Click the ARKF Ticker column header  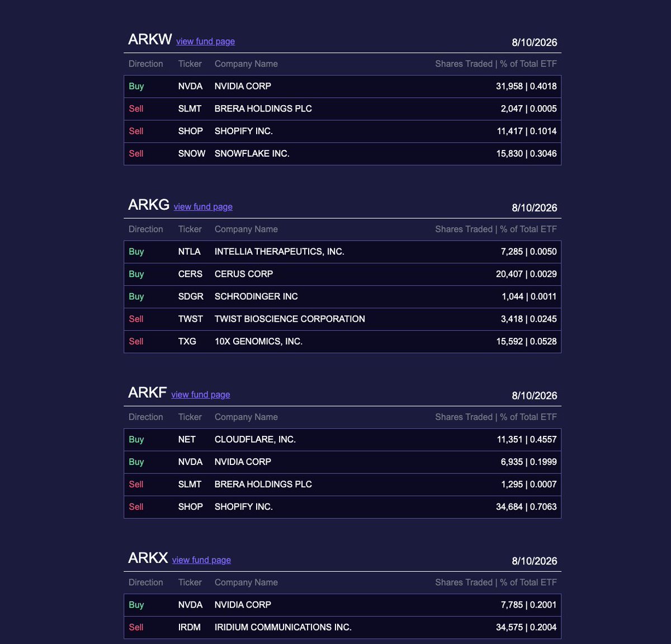point(190,417)
